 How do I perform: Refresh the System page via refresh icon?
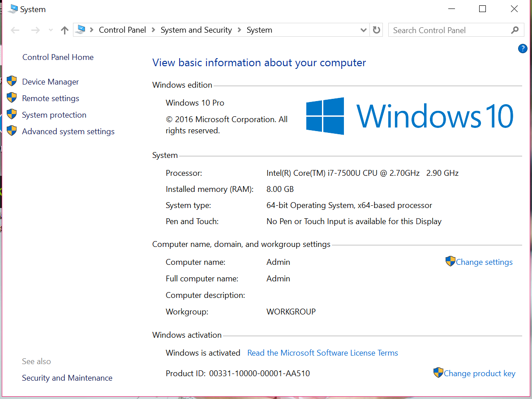pyautogui.click(x=376, y=30)
